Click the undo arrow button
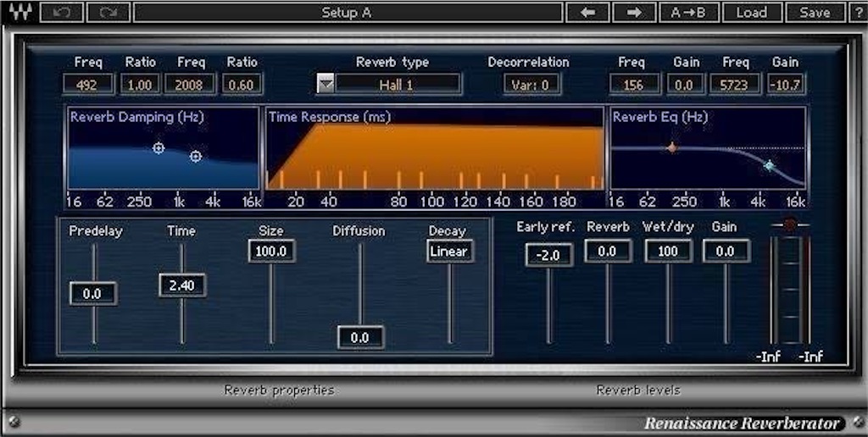The width and height of the screenshot is (868, 437). coord(61,12)
